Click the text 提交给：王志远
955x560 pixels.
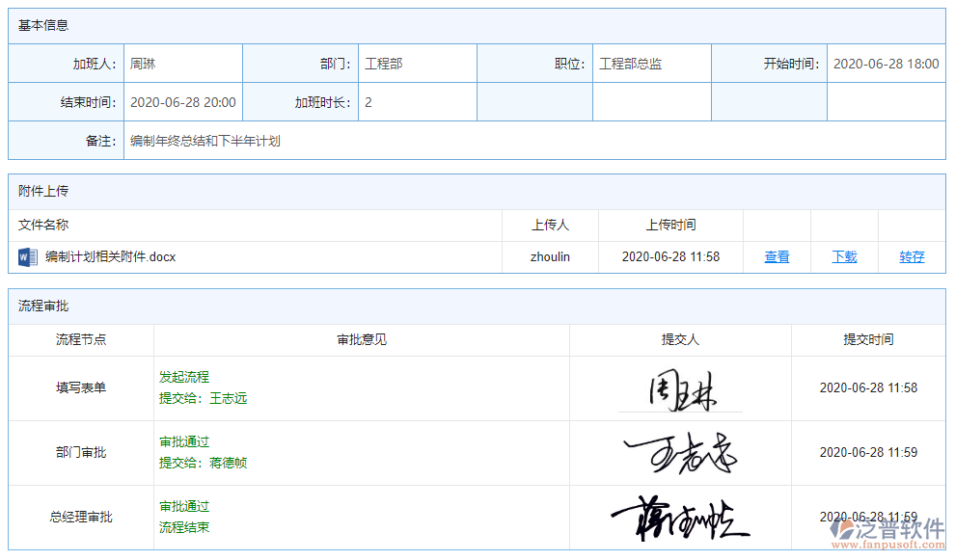203,398
